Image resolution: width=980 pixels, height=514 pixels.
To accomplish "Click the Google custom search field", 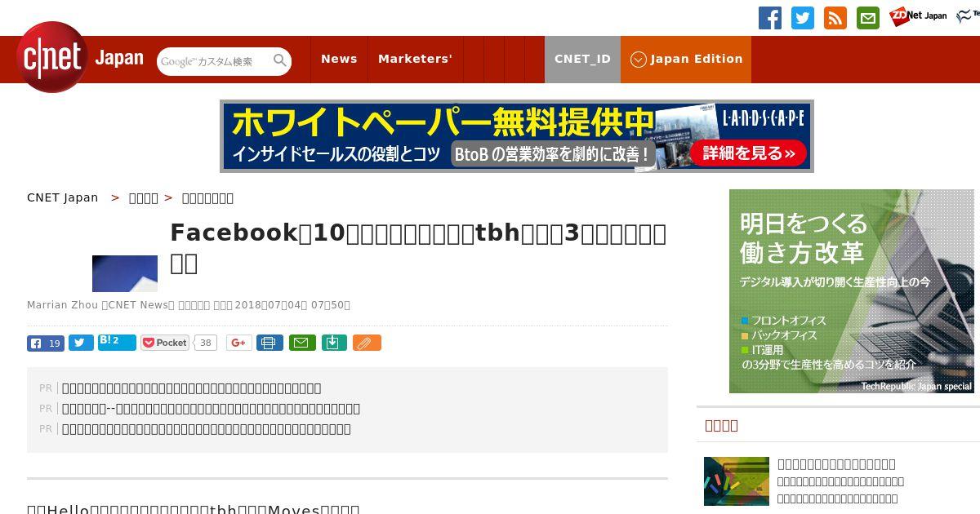I will coord(214,61).
